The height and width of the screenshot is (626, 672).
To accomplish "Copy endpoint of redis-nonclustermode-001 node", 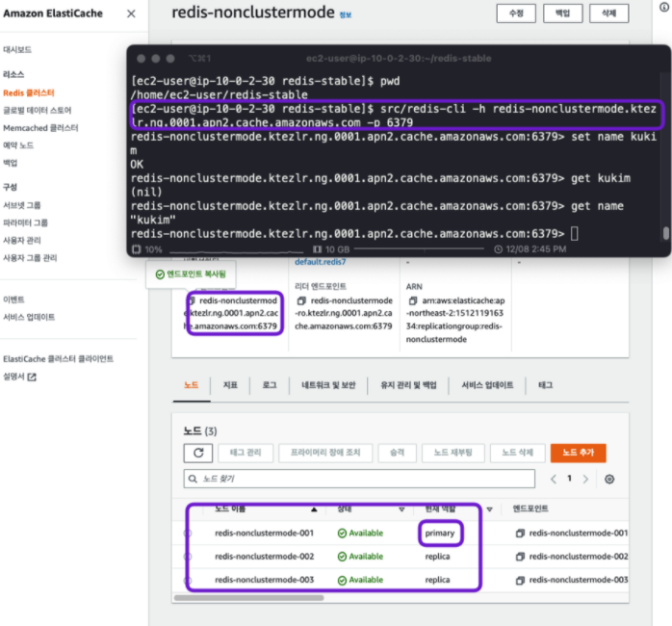I will pos(520,533).
